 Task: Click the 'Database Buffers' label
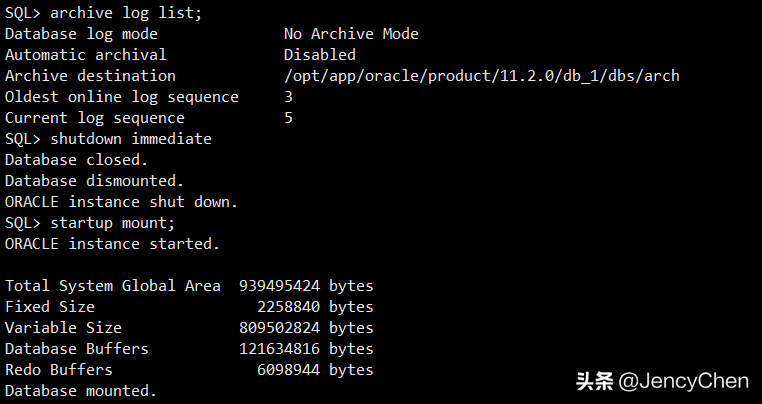coord(77,349)
